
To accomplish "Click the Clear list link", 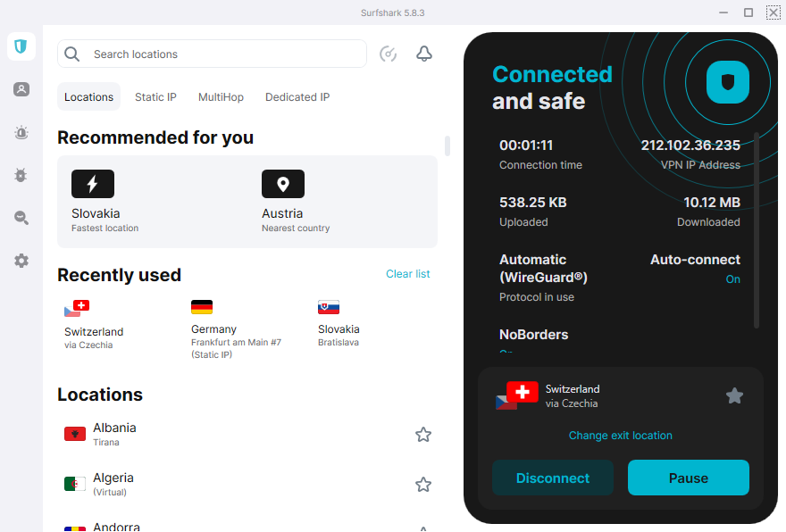I will pos(407,274).
